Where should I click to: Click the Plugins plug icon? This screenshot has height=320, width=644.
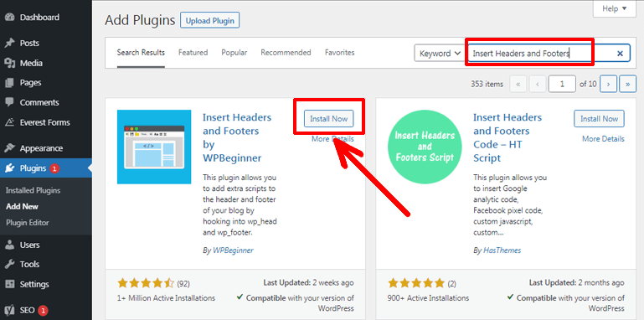9,168
